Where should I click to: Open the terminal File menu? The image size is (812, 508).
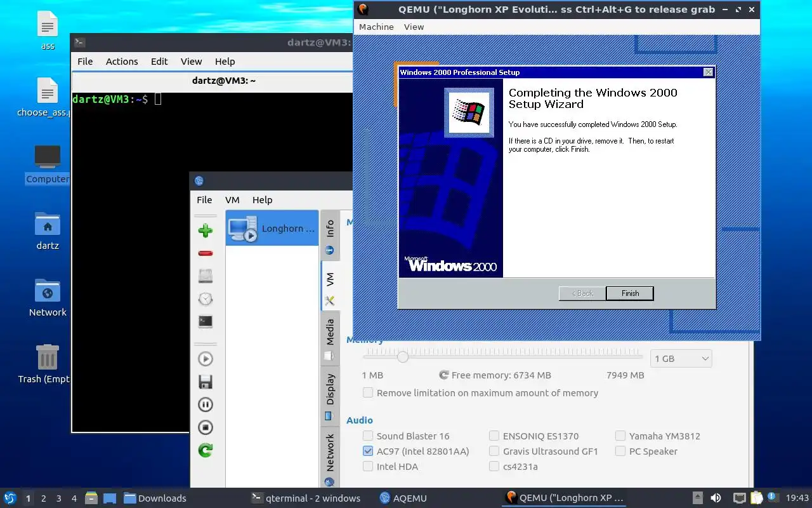point(85,61)
